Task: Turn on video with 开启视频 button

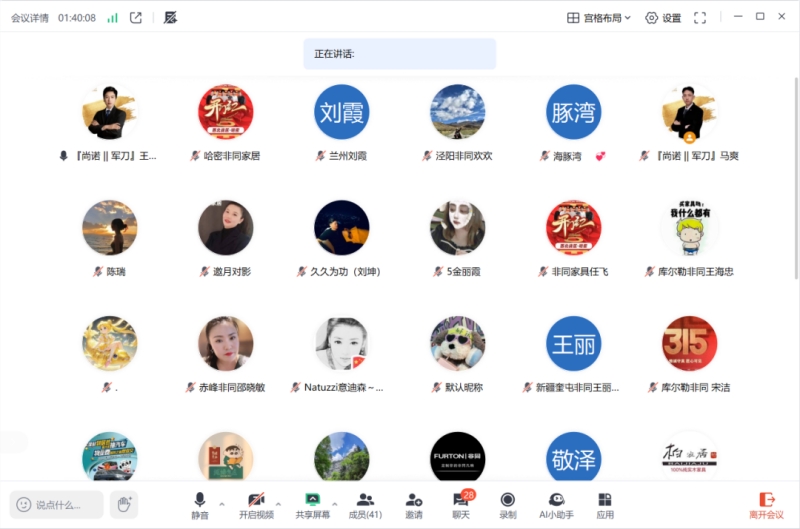Action: coord(256,499)
